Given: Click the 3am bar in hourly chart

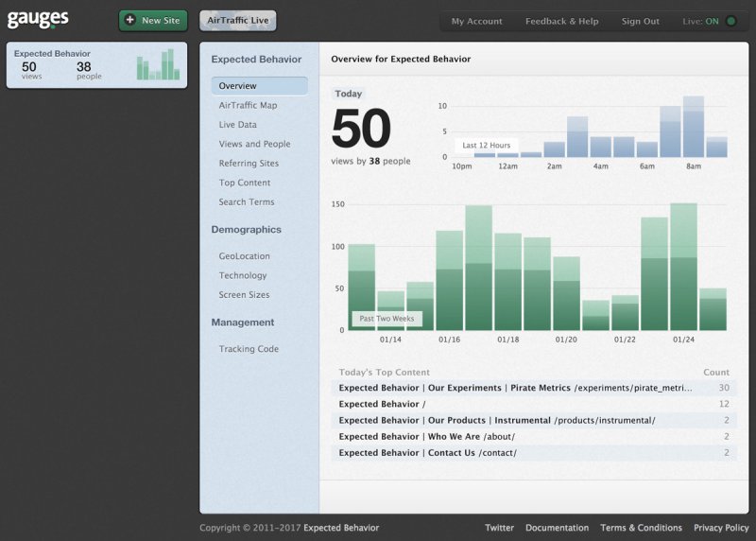Looking at the screenshot, I should pyautogui.click(x=577, y=137).
